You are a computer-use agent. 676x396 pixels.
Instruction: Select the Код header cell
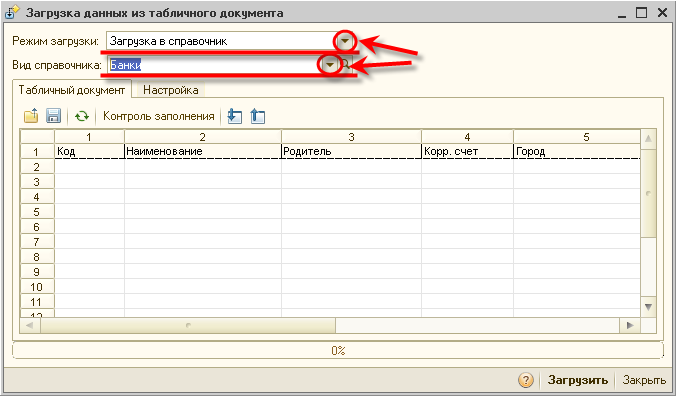coord(89,151)
